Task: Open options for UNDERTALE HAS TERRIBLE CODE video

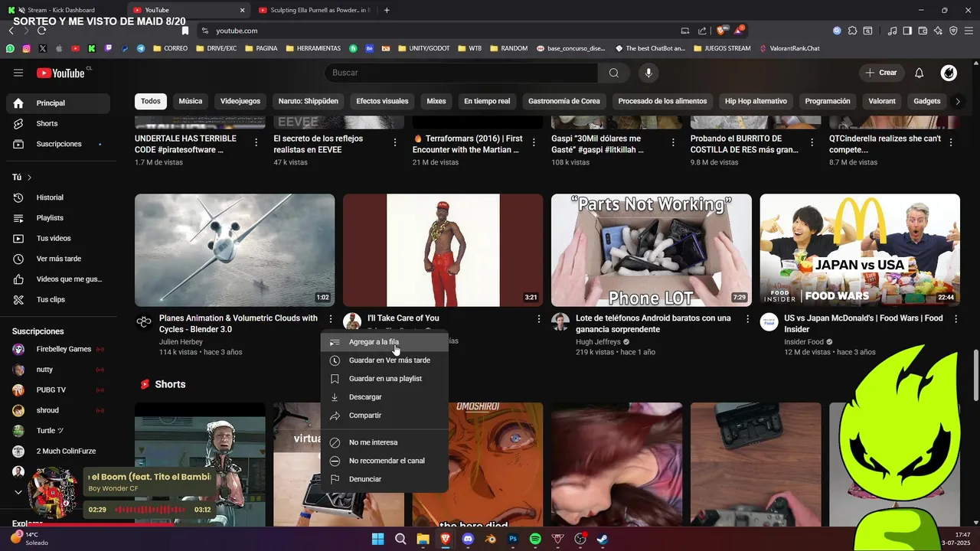Action: pyautogui.click(x=256, y=142)
